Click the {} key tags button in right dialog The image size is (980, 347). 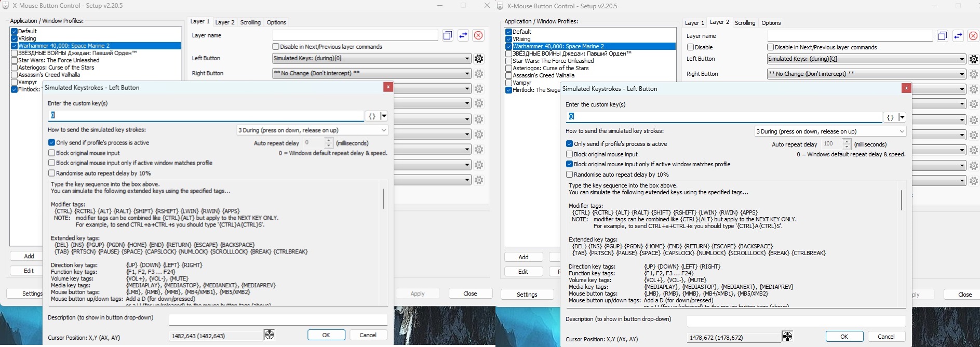pos(890,117)
